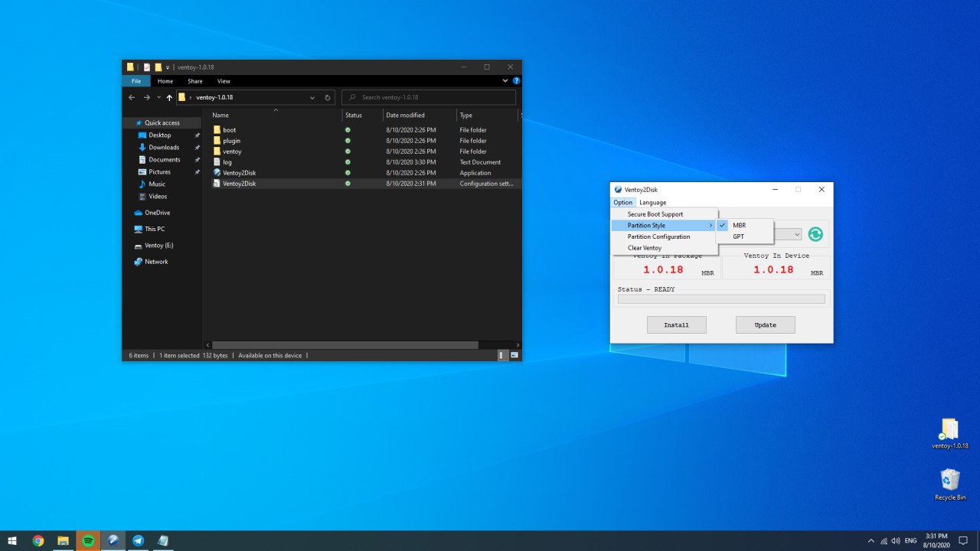Image resolution: width=980 pixels, height=551 pixels.
Task: Switch to details view in status bar
Action: click(x=502, y=355)
